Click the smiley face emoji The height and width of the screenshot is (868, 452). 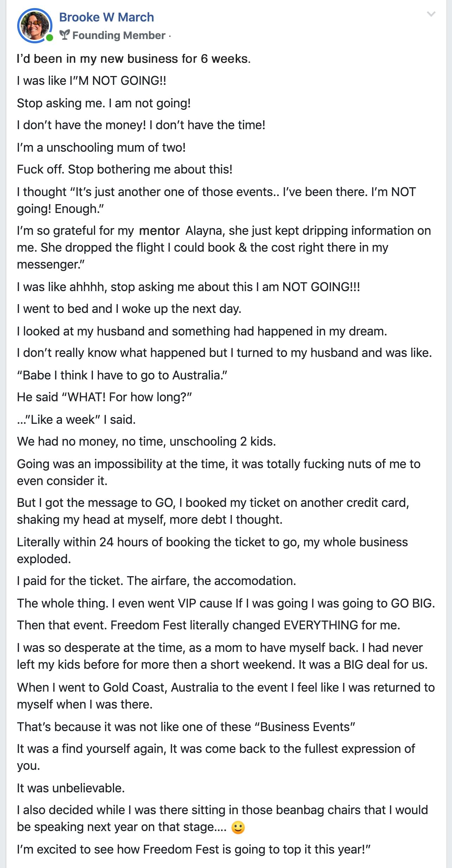click(x=238, y=827)
